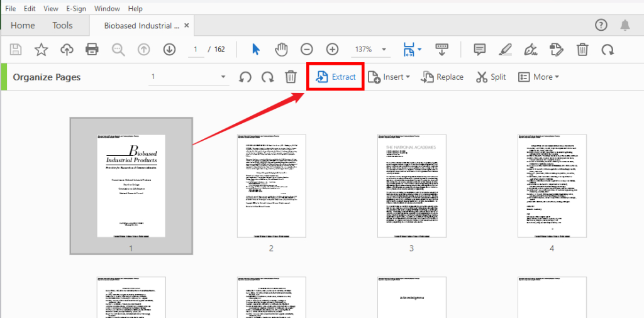The image size is (644, 318).
Task: Select page 4 thumbnail
Action: [552, 186]
